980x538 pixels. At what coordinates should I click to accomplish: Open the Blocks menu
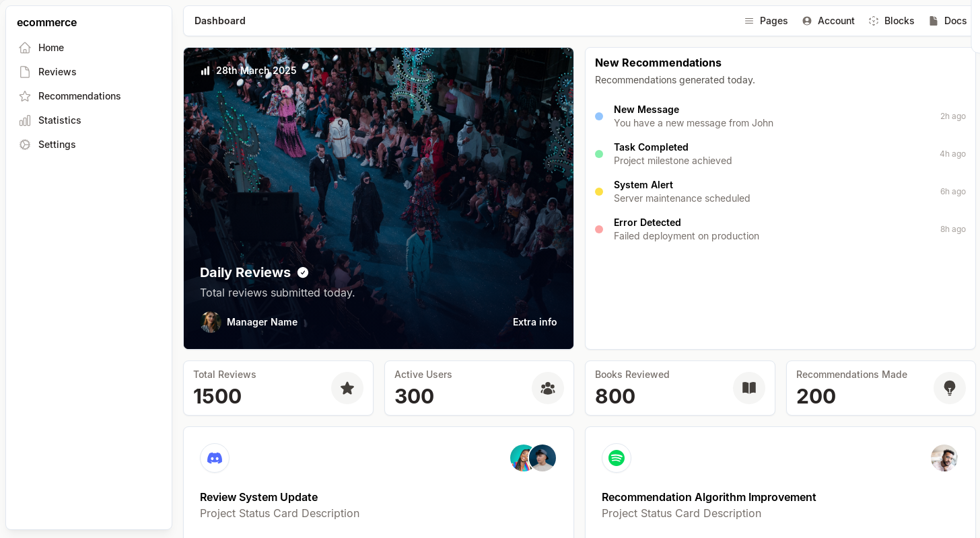tap(891, 21)
